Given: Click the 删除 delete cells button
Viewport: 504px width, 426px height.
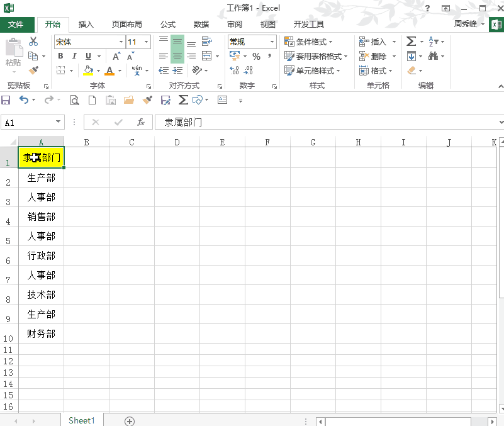Looking at the screenshot, I should coord(373,56).
